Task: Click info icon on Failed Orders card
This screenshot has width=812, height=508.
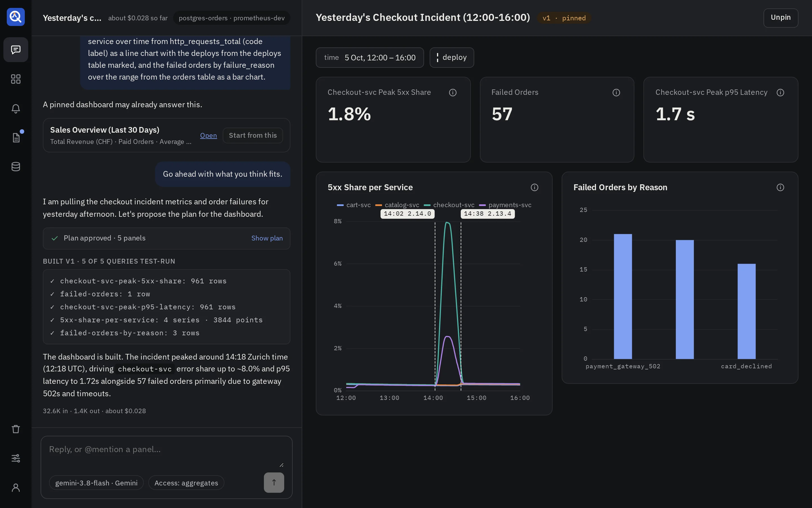Action: (x=616, y=92)
